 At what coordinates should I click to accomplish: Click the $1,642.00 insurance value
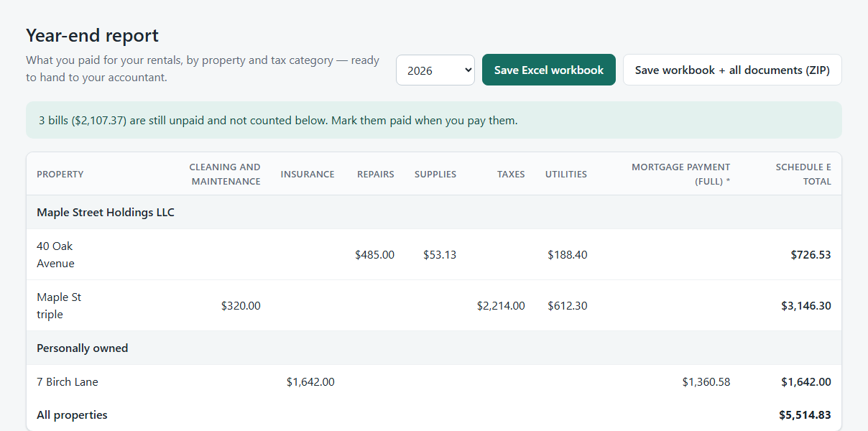[310, 382]
